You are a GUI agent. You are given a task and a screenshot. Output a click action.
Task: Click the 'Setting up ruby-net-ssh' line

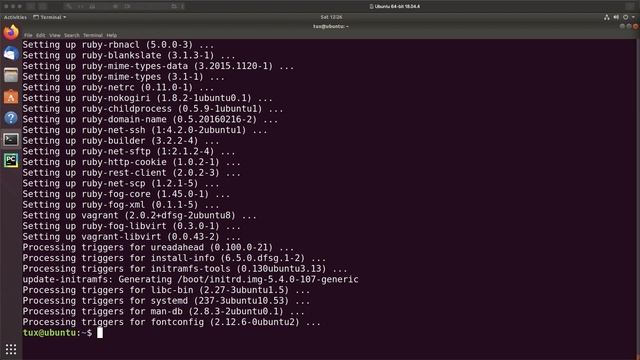145,130
